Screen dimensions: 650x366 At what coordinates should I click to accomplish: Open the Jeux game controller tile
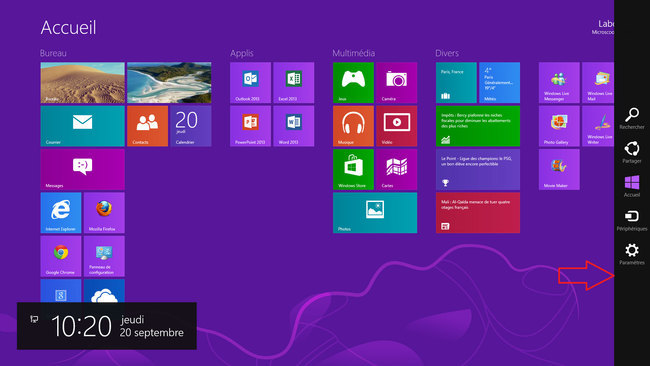click(x=353, y=82)
